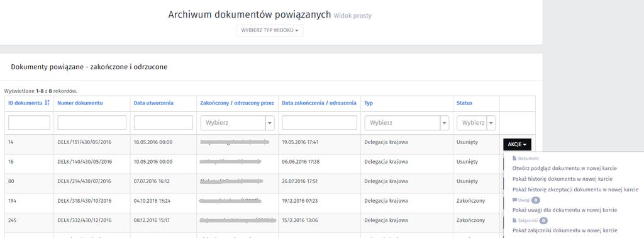Click end date 15.12.2016 13:06
Viewport: 644px width, 238px height.
[300, 220]
